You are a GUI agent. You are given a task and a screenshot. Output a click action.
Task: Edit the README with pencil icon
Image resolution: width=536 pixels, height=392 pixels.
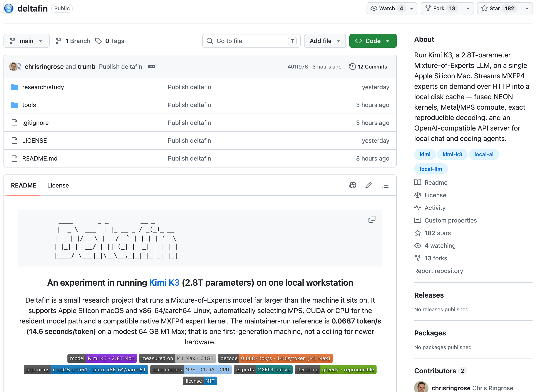click(x=368, y=185)
